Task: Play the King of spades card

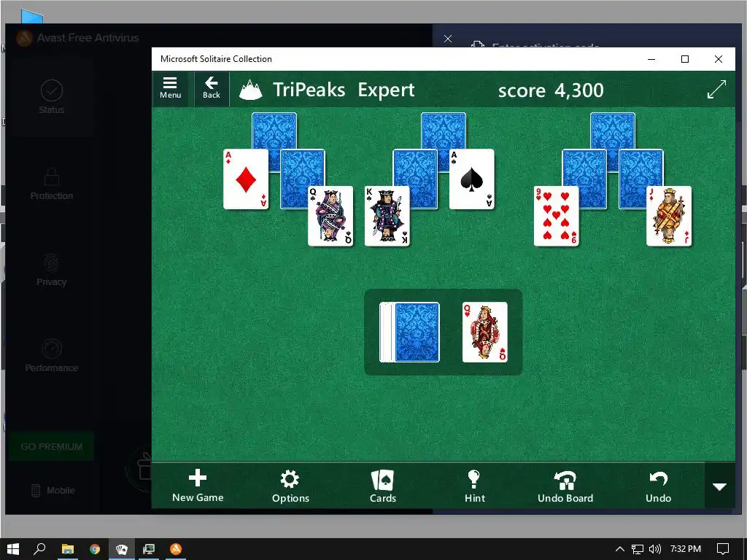Action: tap(387, 216)
